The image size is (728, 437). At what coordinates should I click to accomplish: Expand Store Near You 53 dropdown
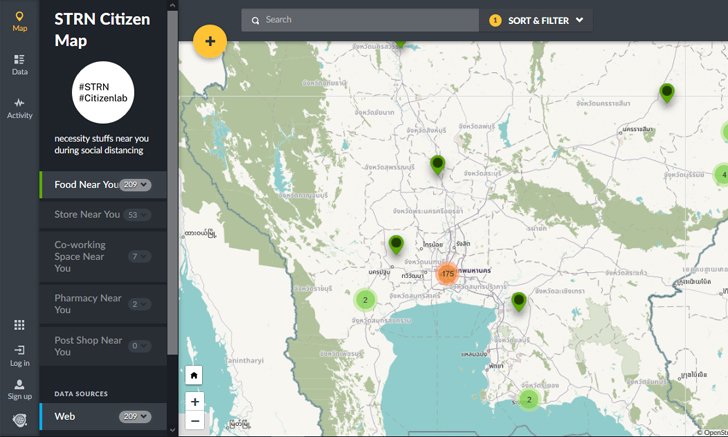pyautogui.click(x=137, y=215)
